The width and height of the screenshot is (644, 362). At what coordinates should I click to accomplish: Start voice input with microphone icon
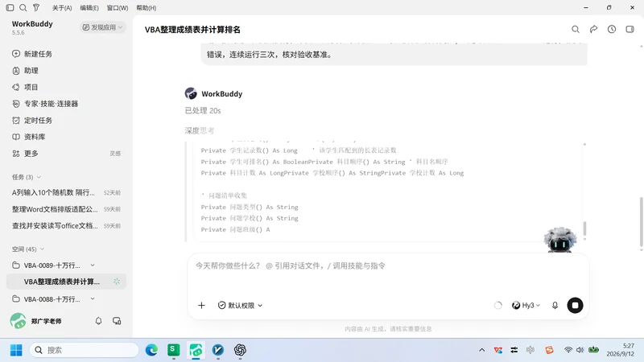(555, 306)
